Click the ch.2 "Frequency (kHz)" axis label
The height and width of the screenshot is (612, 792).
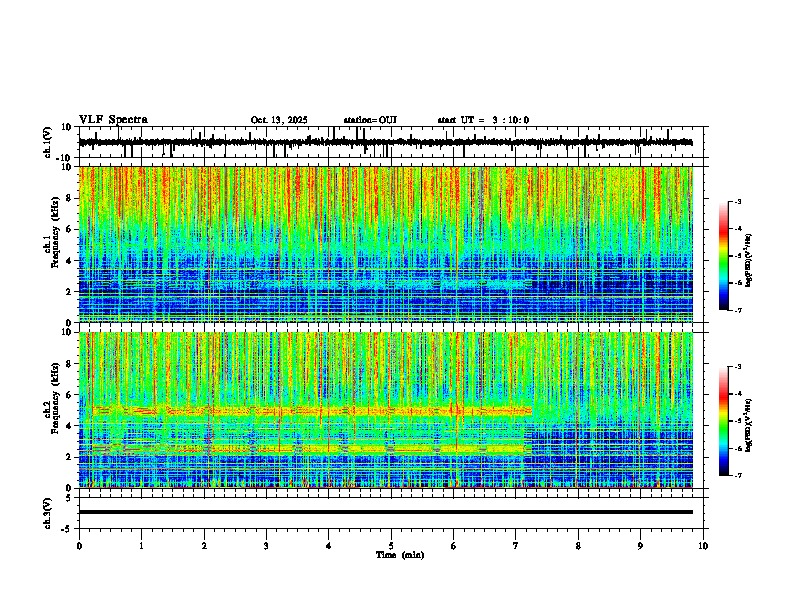coord(55,399)
